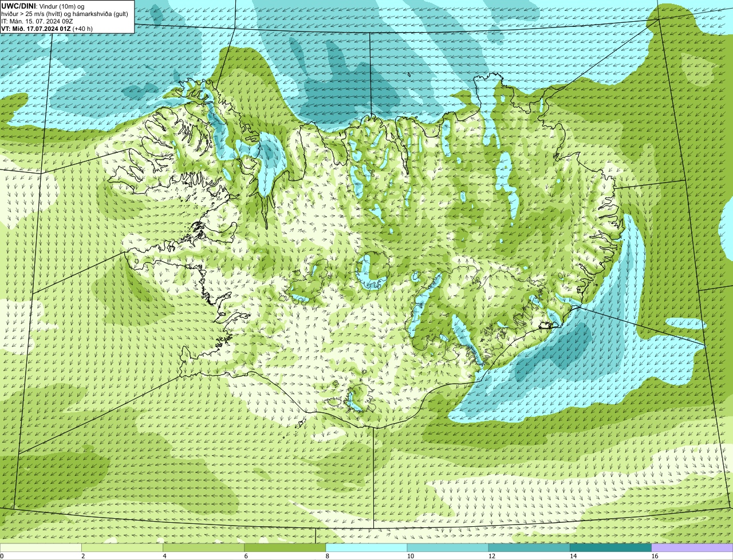Click the light green 2–4 m/s legend swatch
This screenshot has width=733, height=560.
[122, 547]
